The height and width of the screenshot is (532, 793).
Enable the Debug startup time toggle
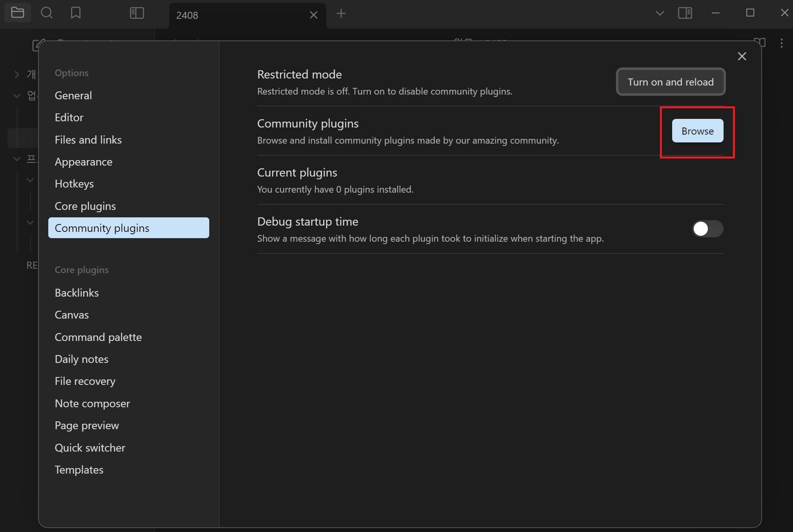[x=707, y=229]
